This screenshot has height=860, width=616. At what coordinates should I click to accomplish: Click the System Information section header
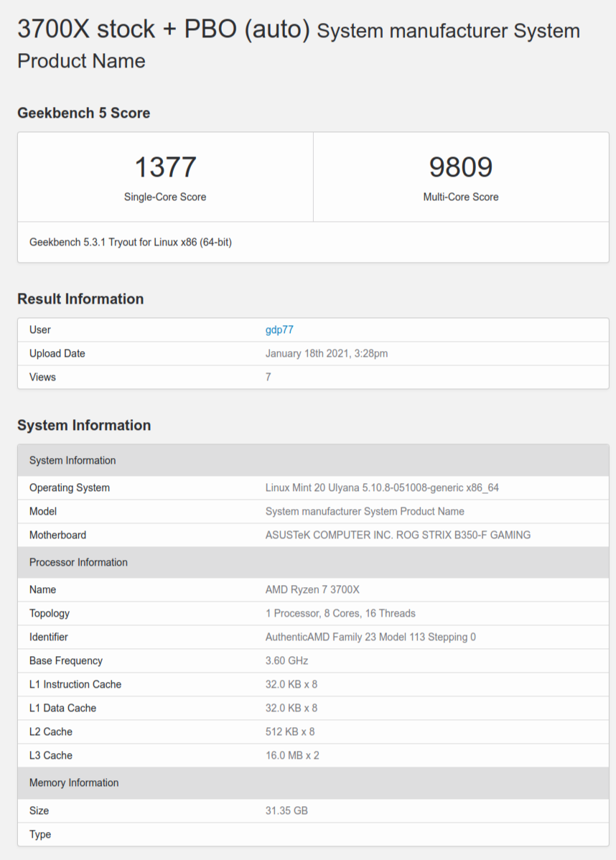click(84, 425)
